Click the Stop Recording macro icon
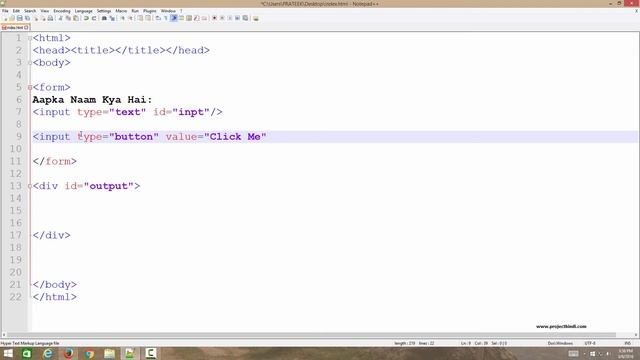The image size is (640, 360). 222,18
